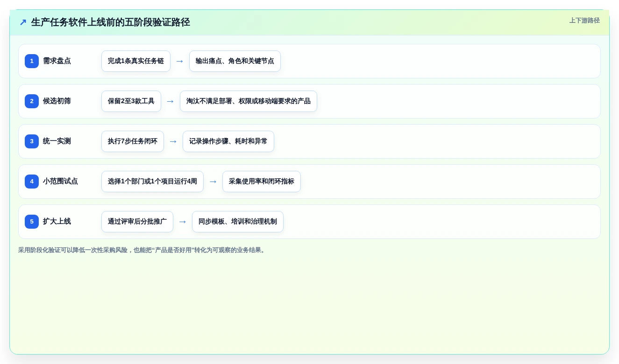Click step number badge 4
The height and width of the screenshot is (364, 619).
click(x=32, y=182)
